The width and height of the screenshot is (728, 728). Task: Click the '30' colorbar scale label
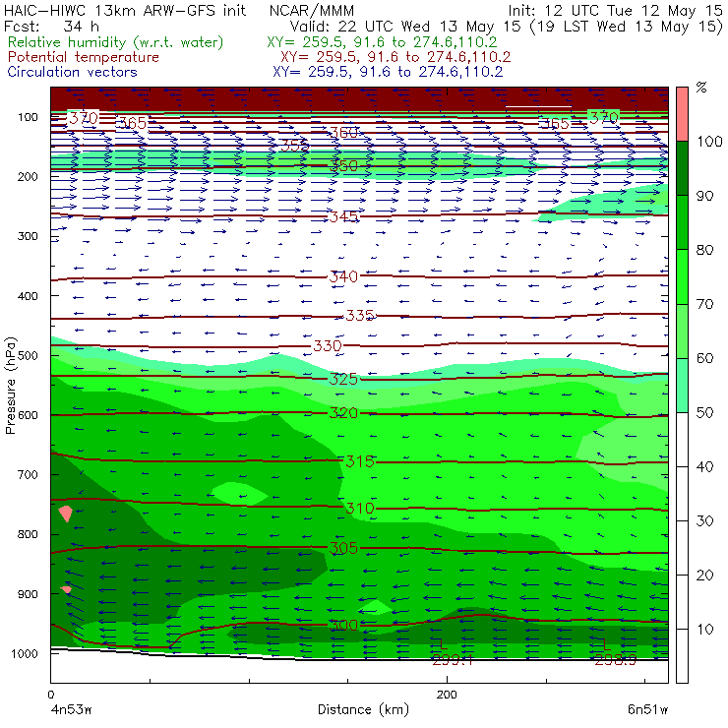click(704, 521)
